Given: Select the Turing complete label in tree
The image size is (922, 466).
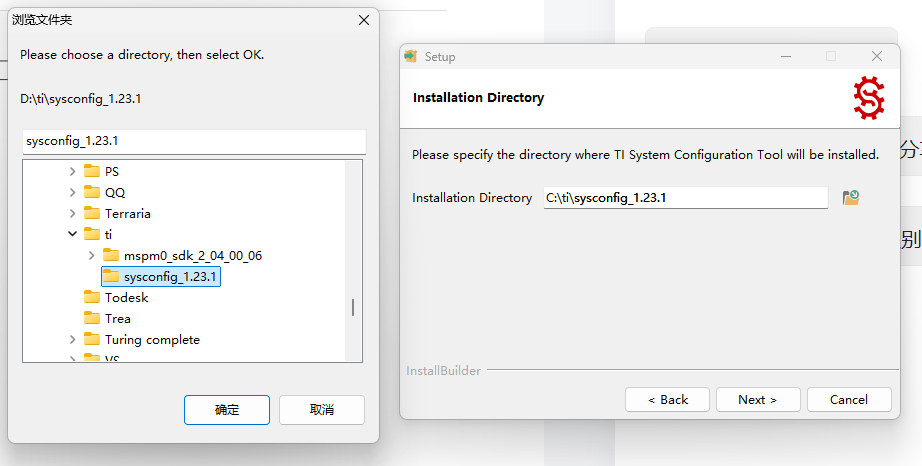Looking at the screenshot, I should tap(152, 340).
